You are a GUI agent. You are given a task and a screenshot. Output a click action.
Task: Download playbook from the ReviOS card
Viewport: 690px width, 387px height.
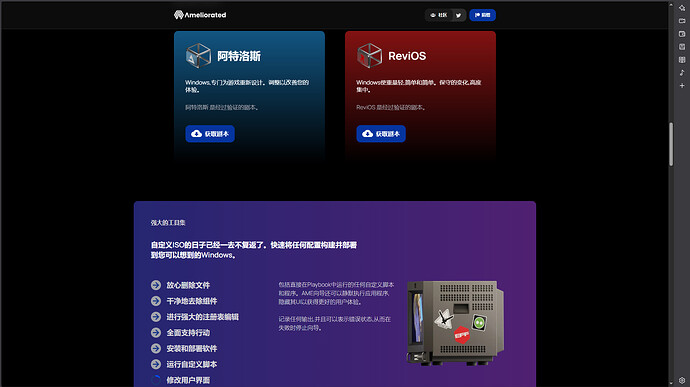[x=381, y=134]
